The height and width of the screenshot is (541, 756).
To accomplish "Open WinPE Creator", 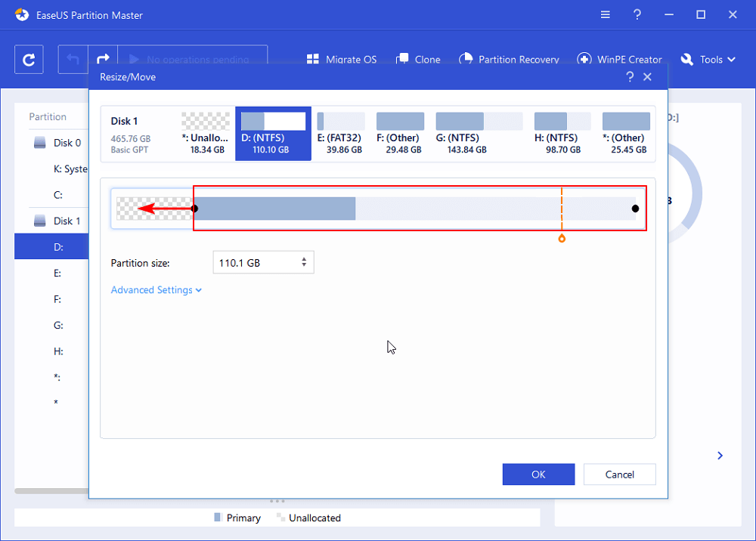I will pyautogui.click(x=620, y=59).
